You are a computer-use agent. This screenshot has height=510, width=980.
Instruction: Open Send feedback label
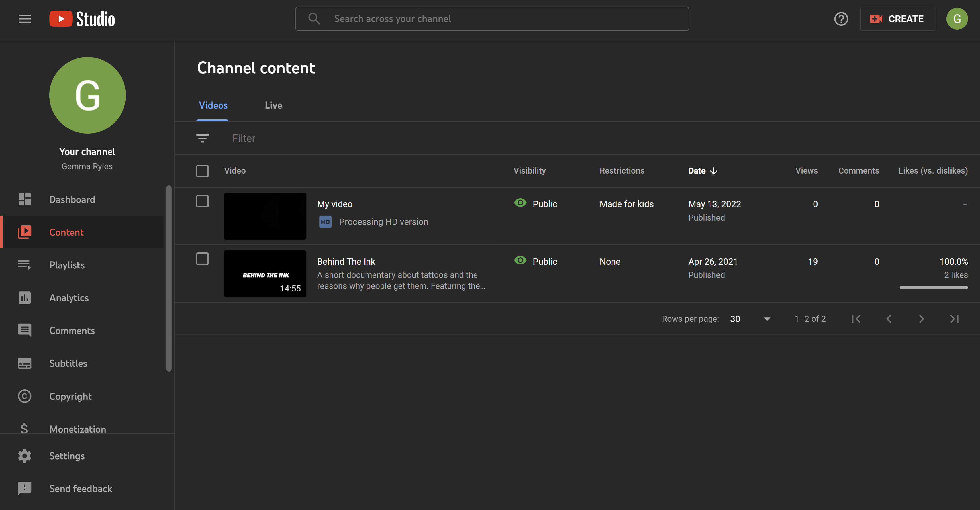[x=81, y=489]
